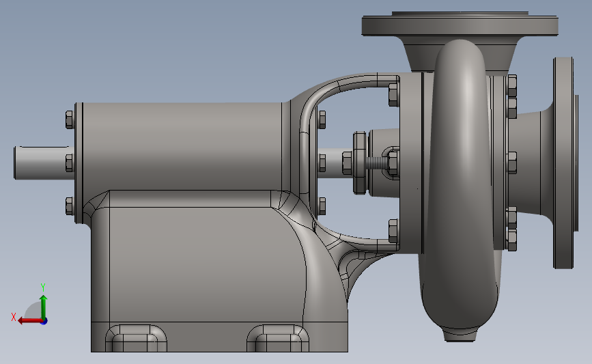Select the left mounting foot slot
Image resolution: width=592 pixels, height=364 pixels.
click(x=137, y=338)
